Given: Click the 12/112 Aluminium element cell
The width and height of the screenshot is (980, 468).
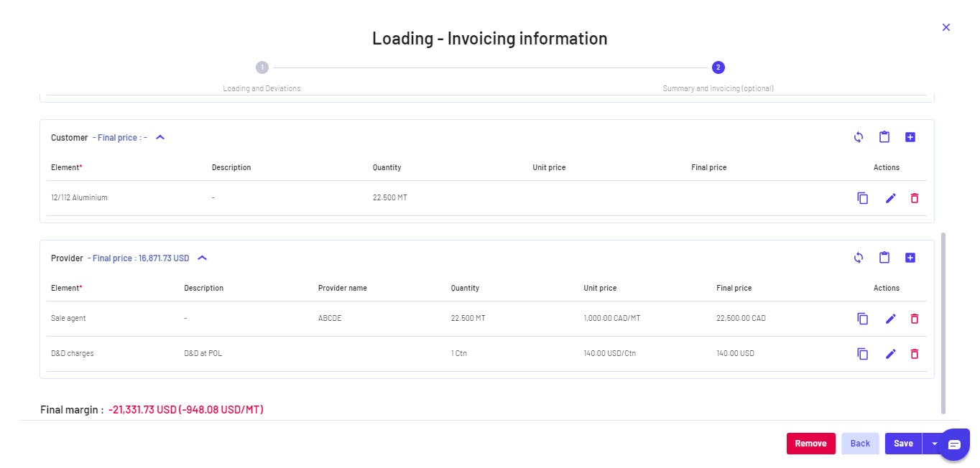Looking at the screenshot, I should [x=79, y=197].
